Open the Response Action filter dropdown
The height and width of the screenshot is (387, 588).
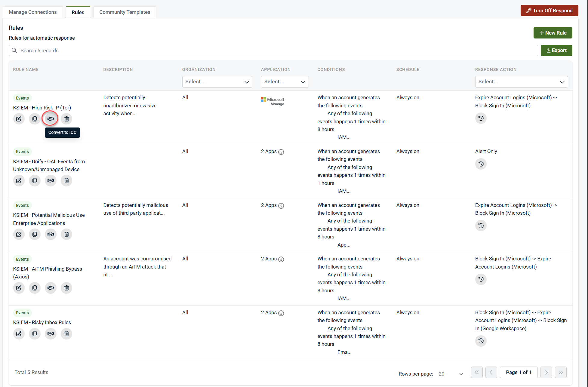tap(521, 82)
